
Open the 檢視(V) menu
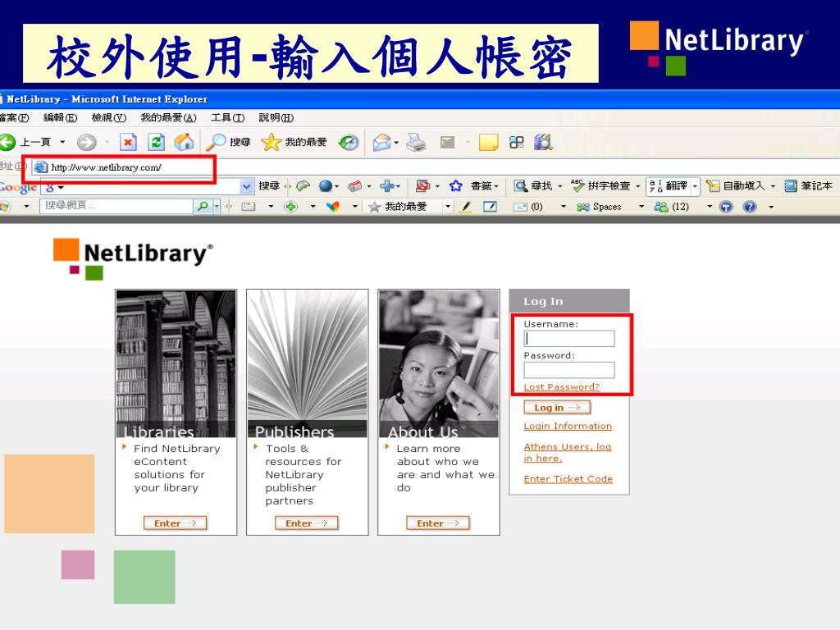[109, 118]
